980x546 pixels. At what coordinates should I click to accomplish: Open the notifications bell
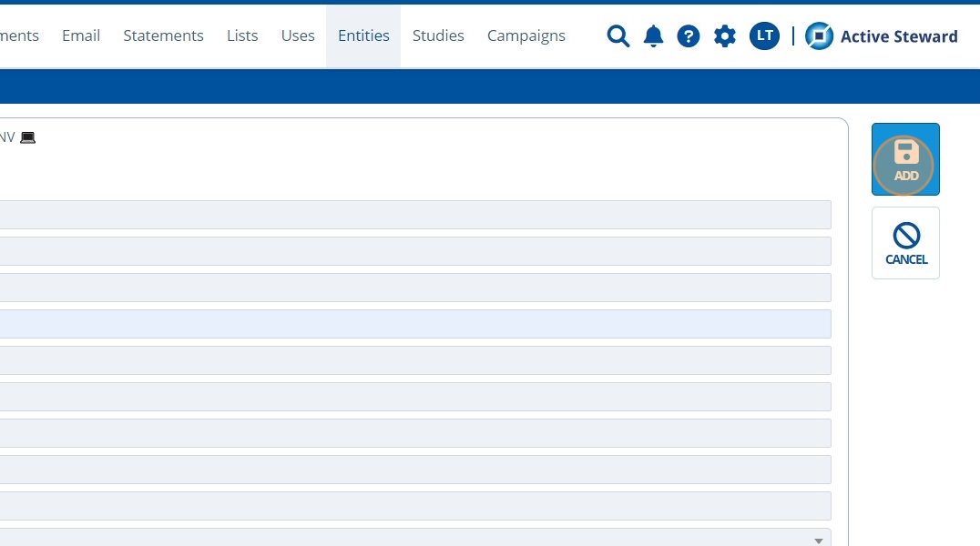click(x=653, y=36)
